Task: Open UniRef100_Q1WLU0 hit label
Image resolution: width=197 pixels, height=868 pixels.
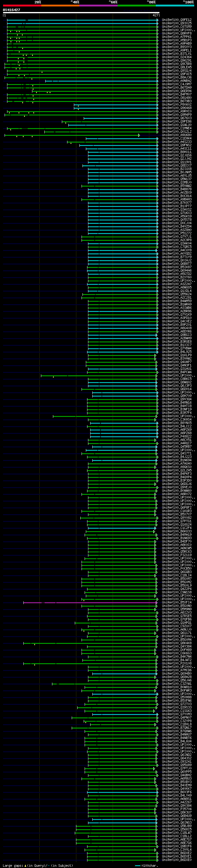Action: 177,125
